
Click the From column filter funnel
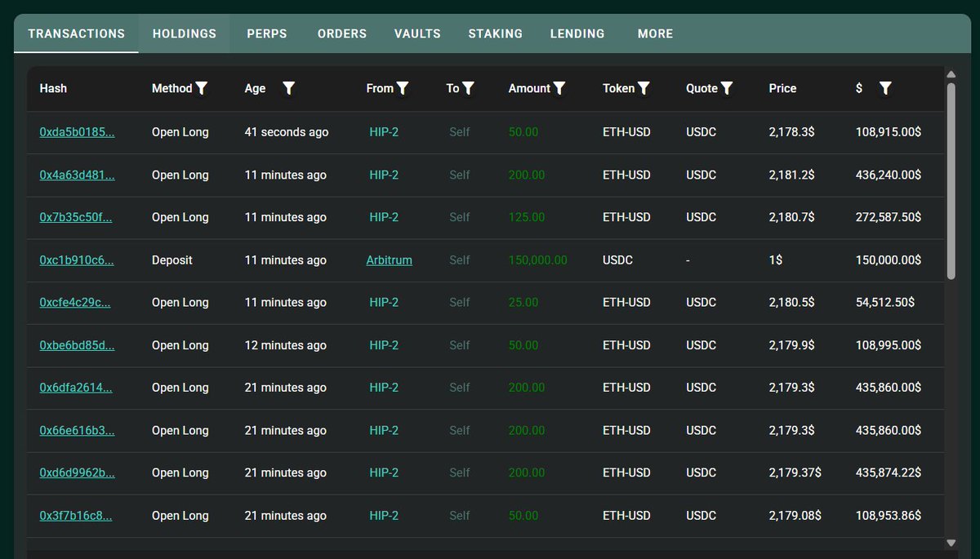pyautogui.click(x=403, y=88)
